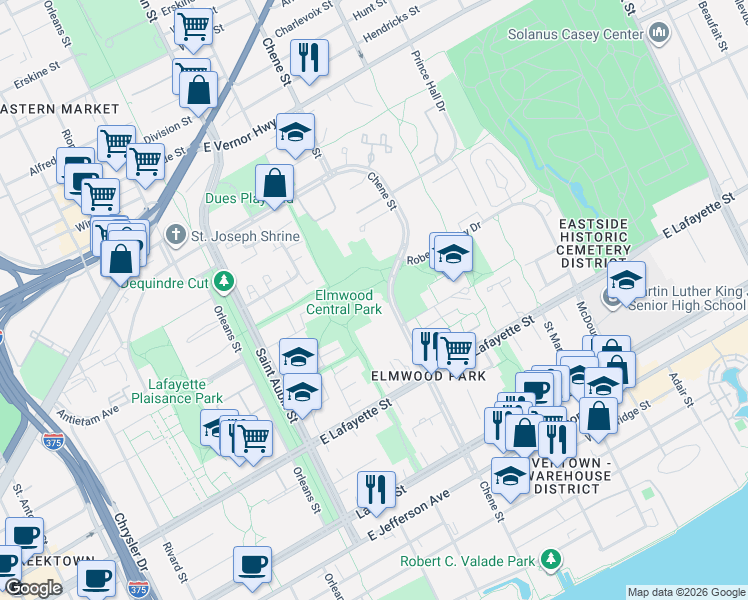This screenshot has width=748, height=600.
Task: Click the Martin Luther King Senior High School label
Action: click(x=686, y=298)
